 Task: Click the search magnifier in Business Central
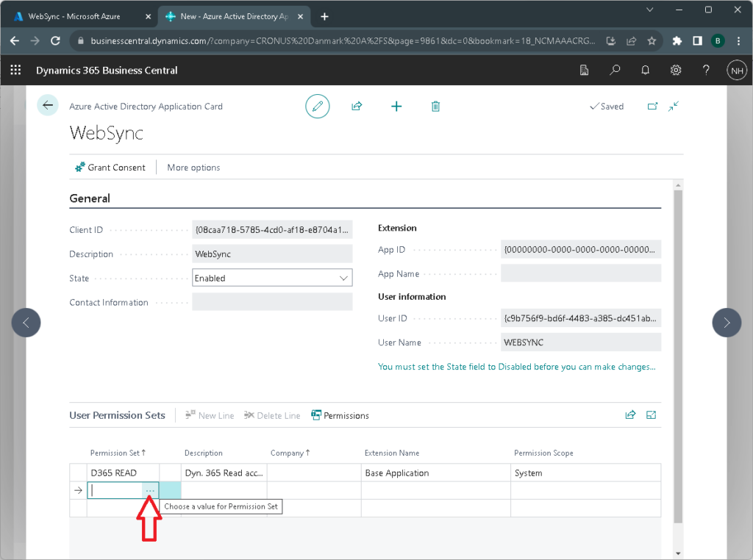click(x=615, y=71)
